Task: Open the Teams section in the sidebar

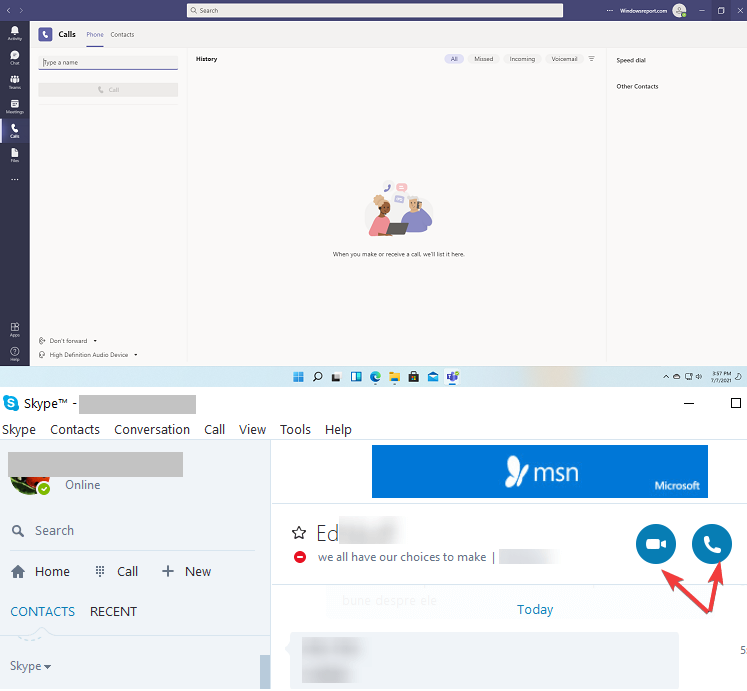Action: coord(15,82)
